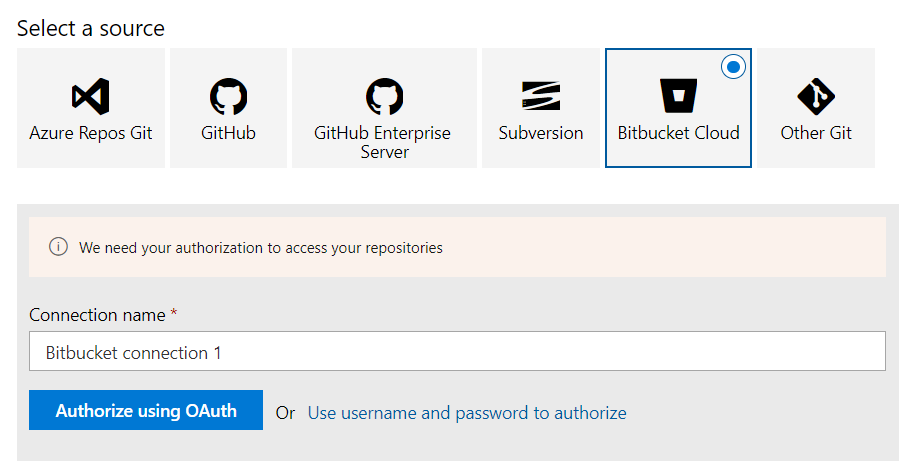The height and width of the screenshot is (472, 917).
Task: Select the Subversion source icon
Action: 541,96
